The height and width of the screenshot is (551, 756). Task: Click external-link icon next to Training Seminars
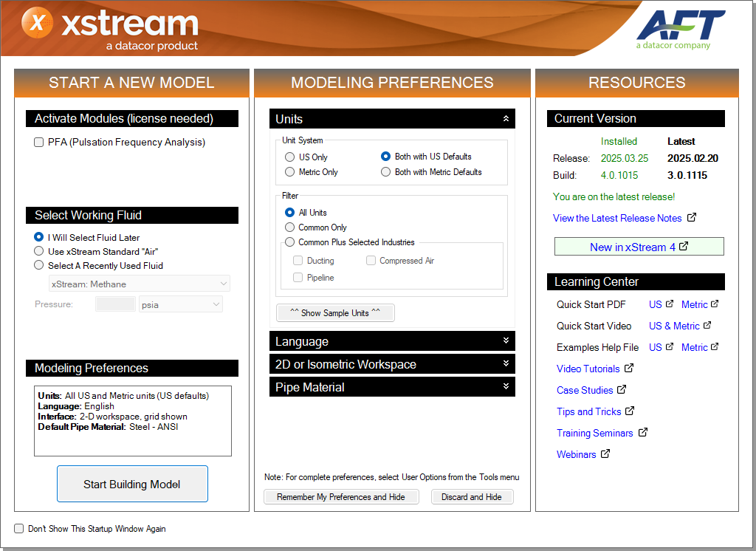point(643,432)
